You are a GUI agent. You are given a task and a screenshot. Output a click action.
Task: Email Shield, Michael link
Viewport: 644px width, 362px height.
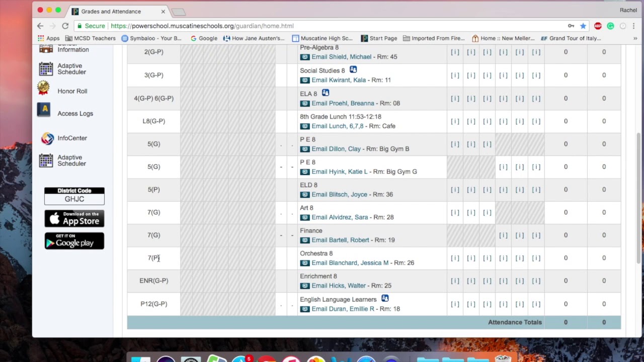(x=341, y=57)
